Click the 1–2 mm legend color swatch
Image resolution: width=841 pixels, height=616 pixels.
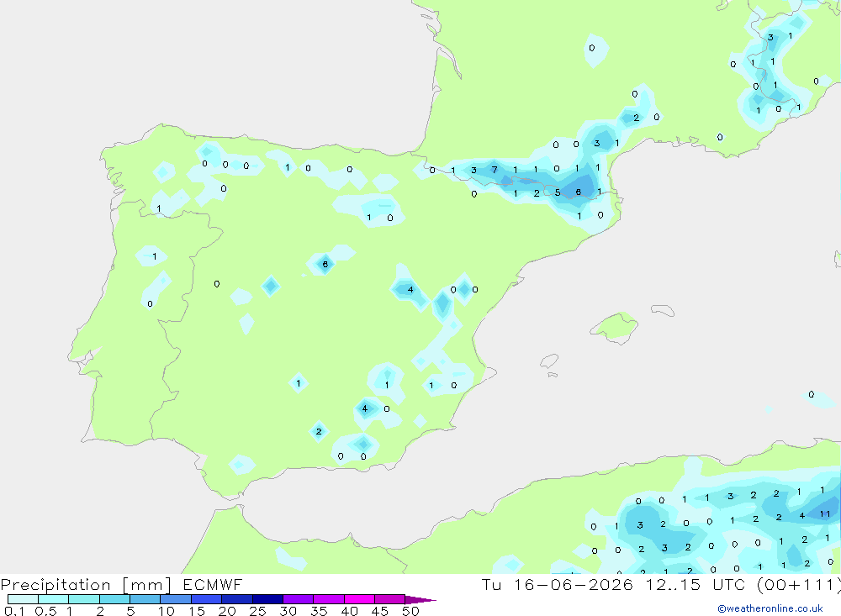[84, 599]
